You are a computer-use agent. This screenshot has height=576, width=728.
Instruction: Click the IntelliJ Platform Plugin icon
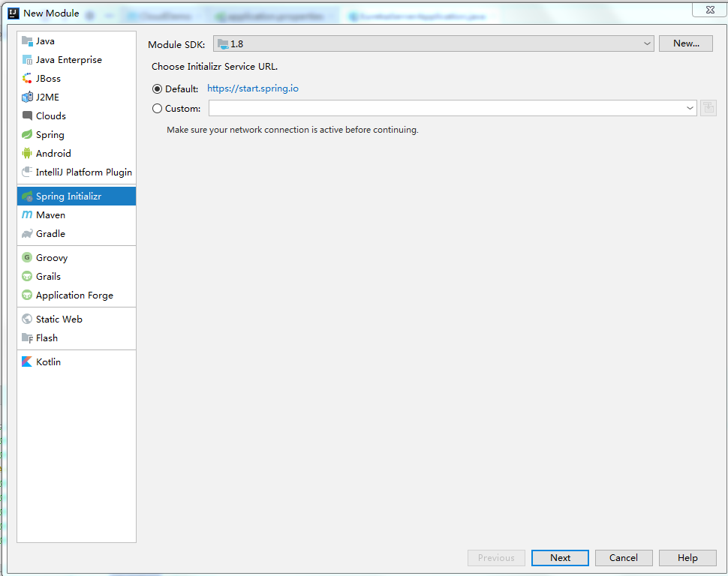point(27,172)
